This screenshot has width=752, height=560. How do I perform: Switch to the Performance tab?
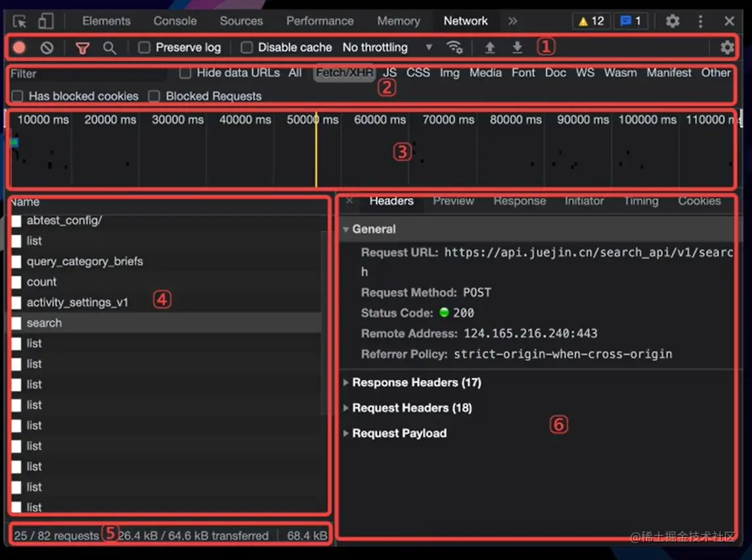point(320,21)
